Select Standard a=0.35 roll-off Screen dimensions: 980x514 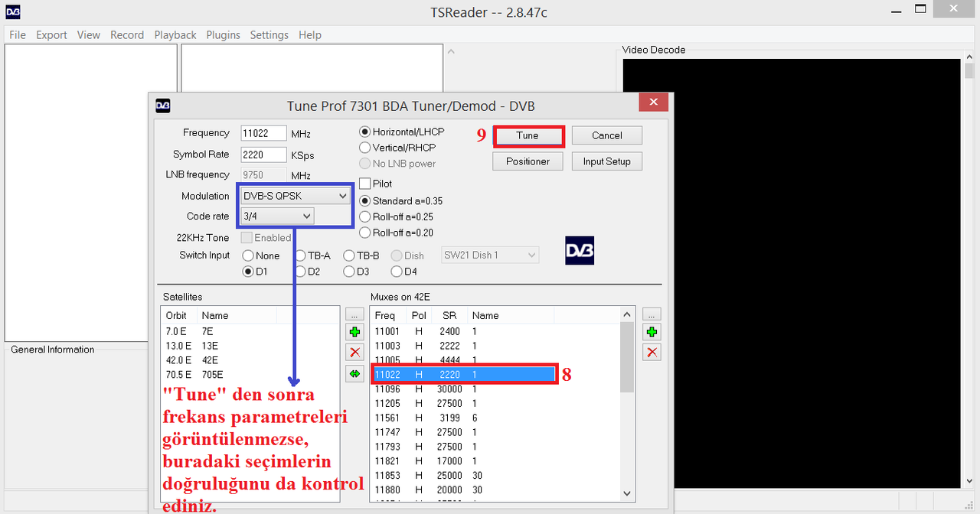click(x=401, y=201)
